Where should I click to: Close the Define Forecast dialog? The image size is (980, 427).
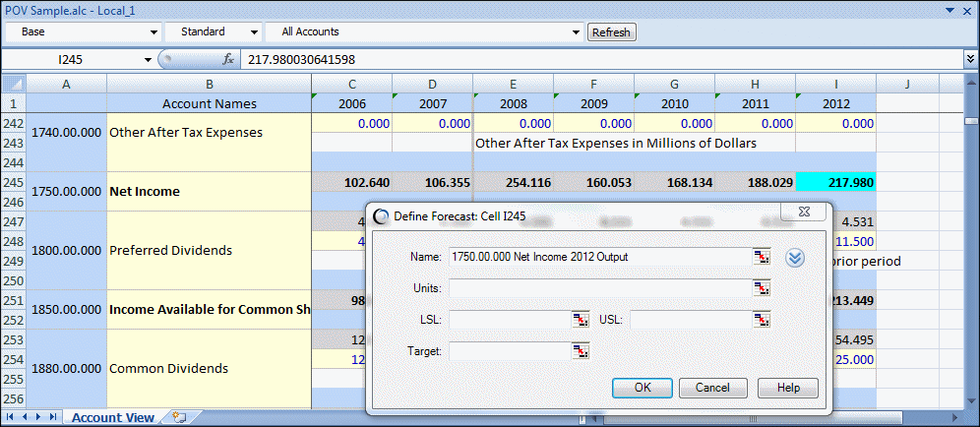tap(803, 213)
